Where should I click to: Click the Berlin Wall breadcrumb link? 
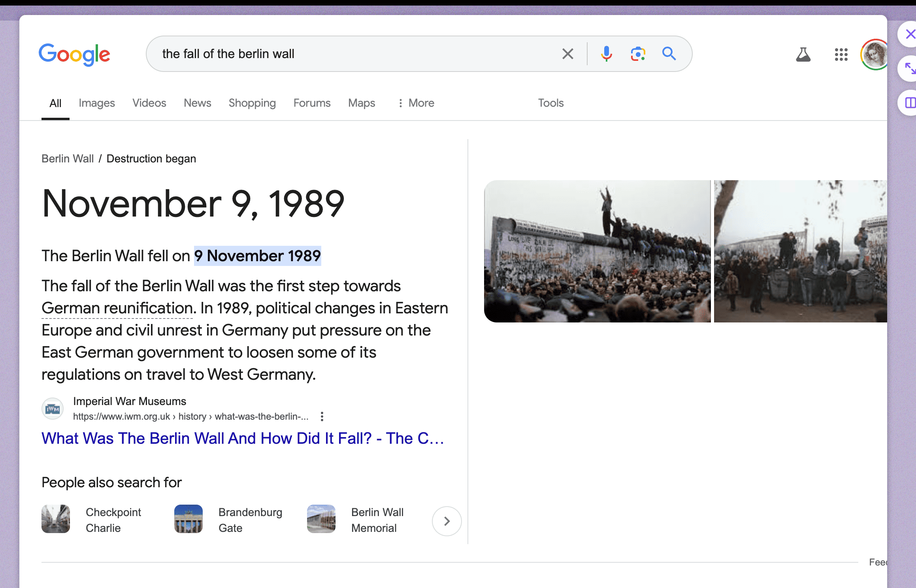click(x=68, y=159)
